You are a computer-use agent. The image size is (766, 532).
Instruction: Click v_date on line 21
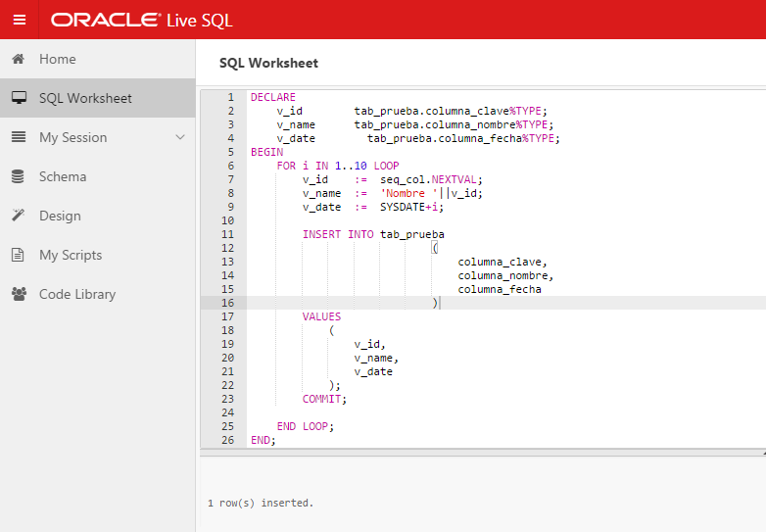click(x=373, y=371)
